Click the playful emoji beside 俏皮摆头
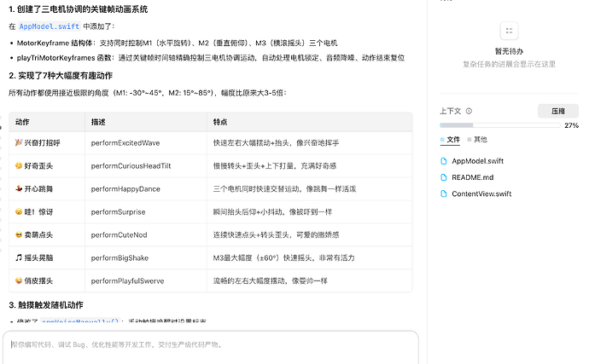589x364 pixels. tap(19, 280)
